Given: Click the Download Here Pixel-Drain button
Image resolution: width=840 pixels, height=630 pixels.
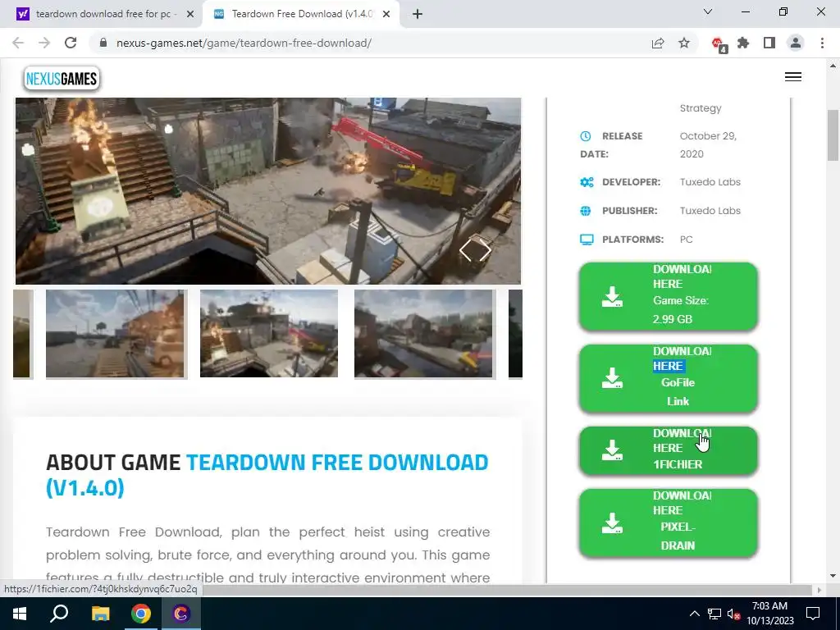Looking at the screenshot, I should [669, 523].
